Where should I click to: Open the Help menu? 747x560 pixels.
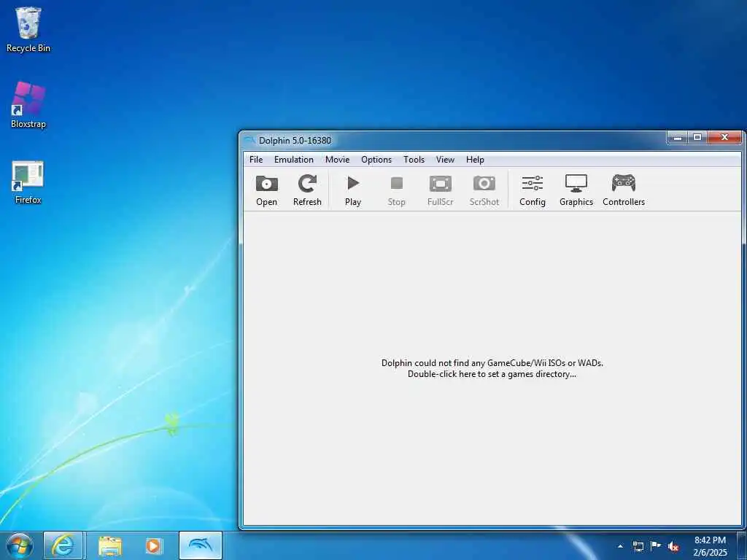(475, 160)
